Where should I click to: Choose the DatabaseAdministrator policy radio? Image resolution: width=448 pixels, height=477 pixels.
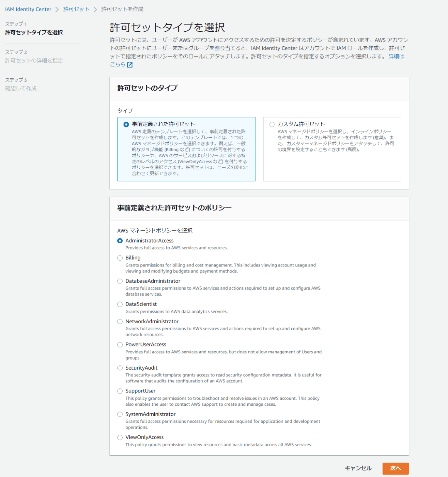tap(120, 281)
